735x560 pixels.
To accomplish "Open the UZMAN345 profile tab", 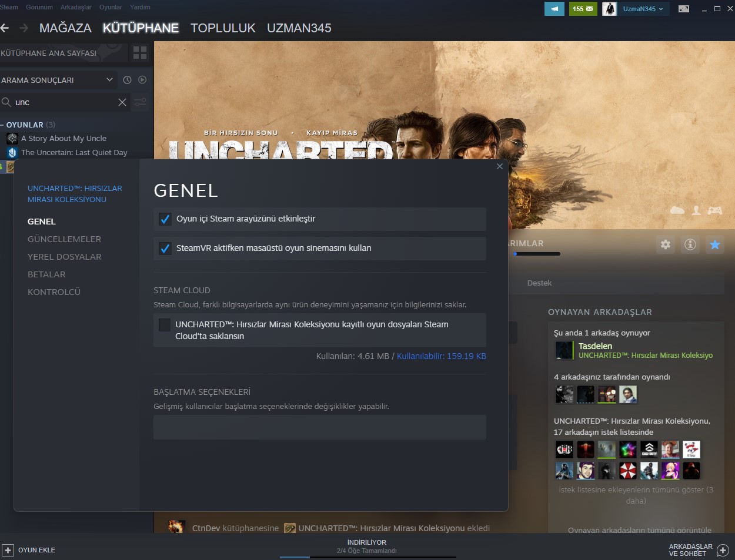I will pos(299,28).
